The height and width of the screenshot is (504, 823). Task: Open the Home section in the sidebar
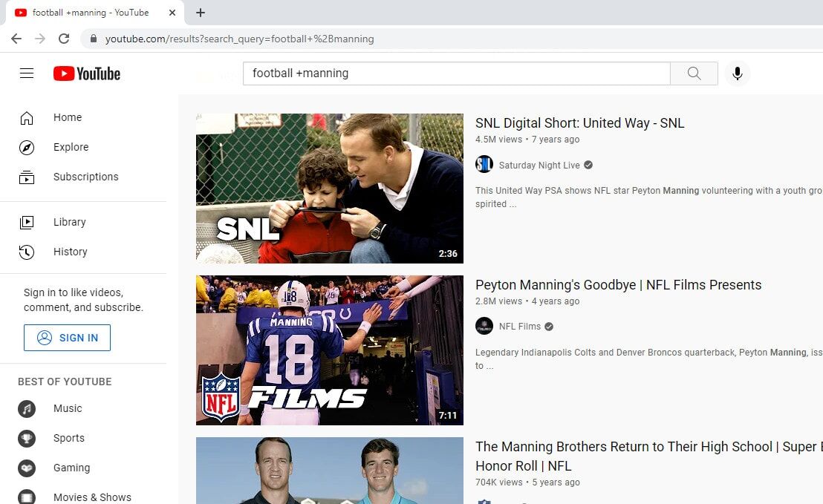click(x=68, y=117)
